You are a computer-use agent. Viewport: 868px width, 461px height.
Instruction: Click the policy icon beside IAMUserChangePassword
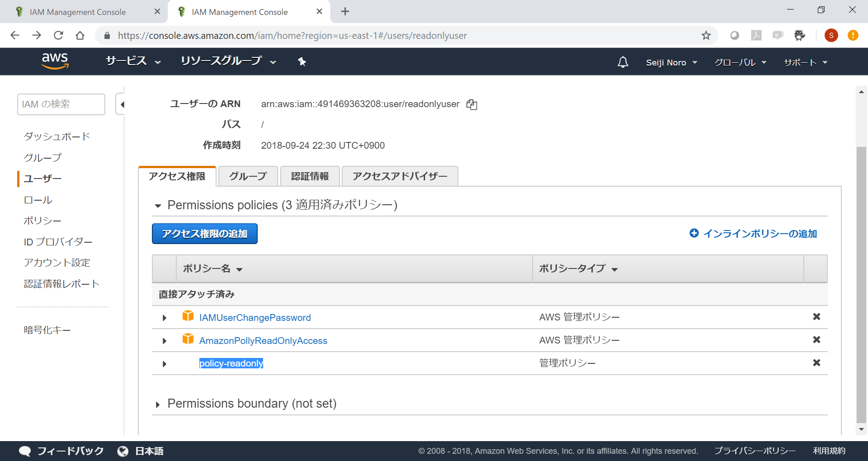pyautogui.click(x=188, y=317)
